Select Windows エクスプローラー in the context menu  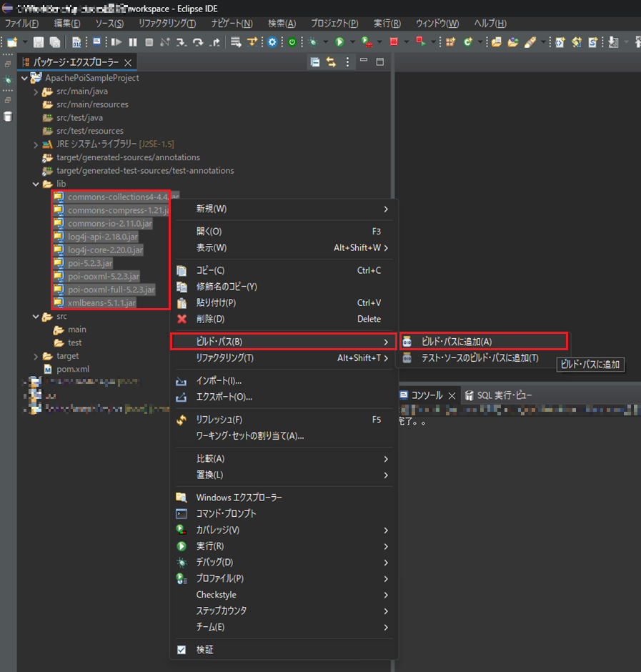click(x=283, y=498)
